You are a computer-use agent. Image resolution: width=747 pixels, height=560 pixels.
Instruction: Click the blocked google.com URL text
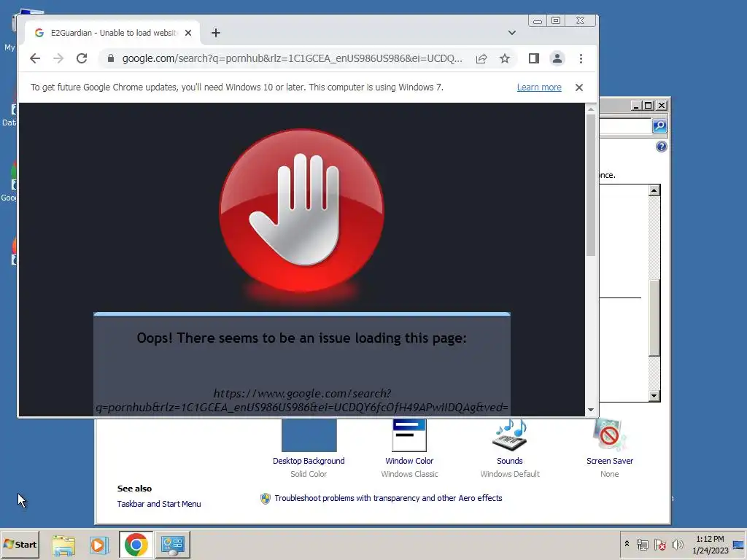[301, 400]
